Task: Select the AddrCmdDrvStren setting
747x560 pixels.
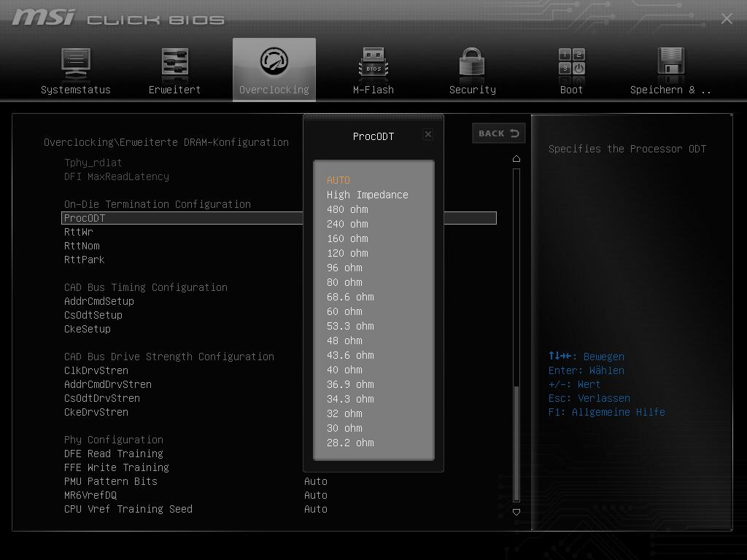Action: pyautogui.click(x=108, y=384)
